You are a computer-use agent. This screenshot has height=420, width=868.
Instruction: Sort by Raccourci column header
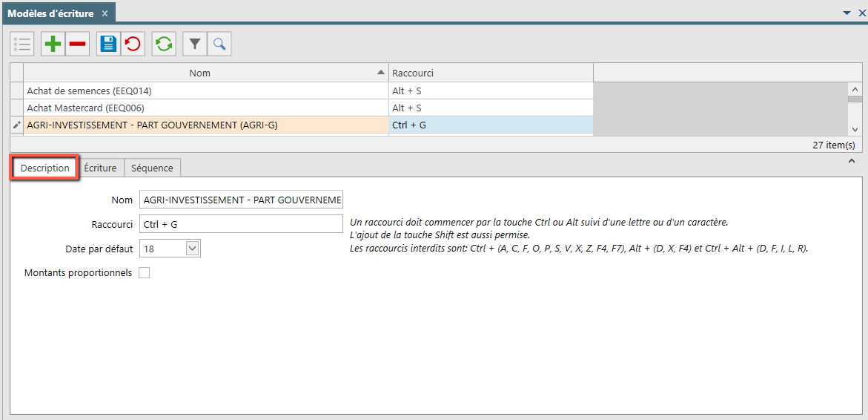[x=491, y=73]
